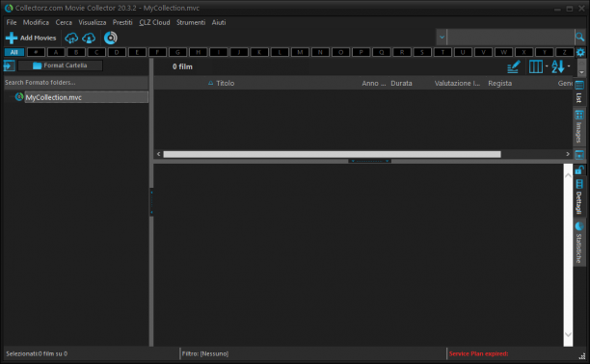This screenshot has width=590, height=364.
Task: Open the Strumenti menu
Action: (x=191, y=22)
